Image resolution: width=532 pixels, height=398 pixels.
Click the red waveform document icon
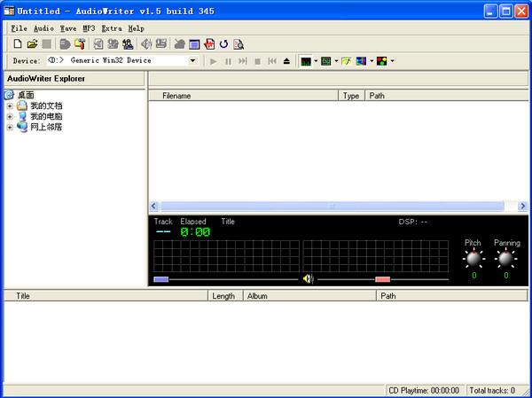[209, 44]
